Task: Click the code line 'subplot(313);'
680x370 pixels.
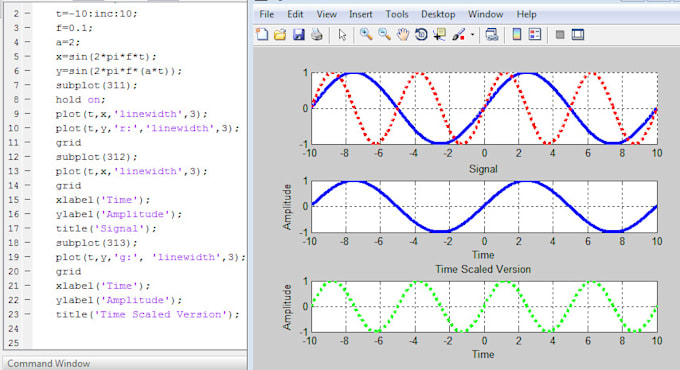Action: tap(96, 243)
